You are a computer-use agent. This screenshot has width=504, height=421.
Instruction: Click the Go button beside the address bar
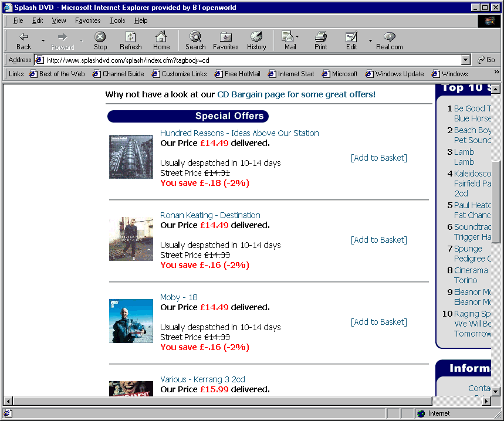[486, 60]
